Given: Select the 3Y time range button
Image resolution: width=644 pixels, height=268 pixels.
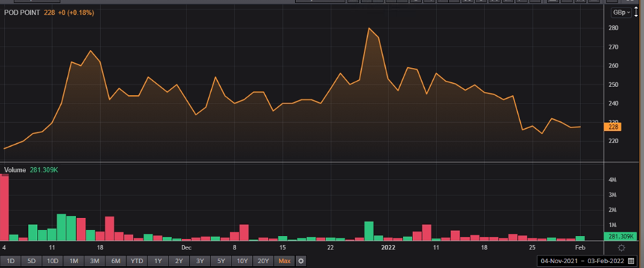Looking at the screenshot, I should pyautogui.click(x=199, y=261).
